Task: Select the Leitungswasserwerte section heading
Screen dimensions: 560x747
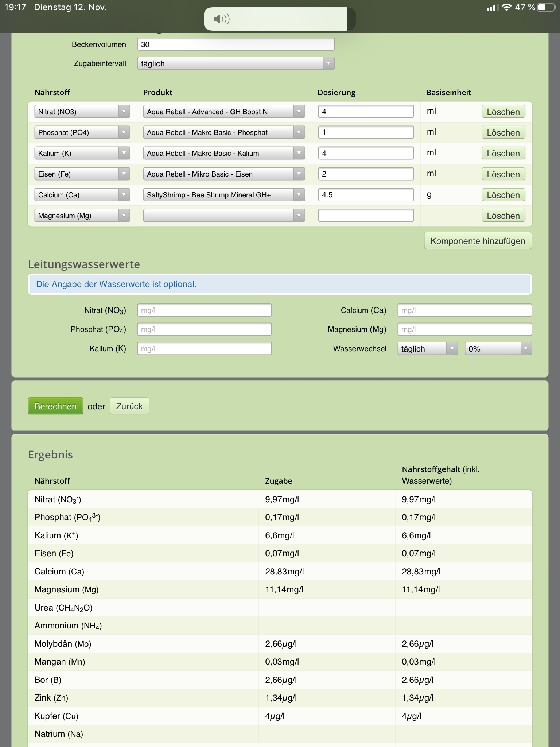Action: point(84,264)
